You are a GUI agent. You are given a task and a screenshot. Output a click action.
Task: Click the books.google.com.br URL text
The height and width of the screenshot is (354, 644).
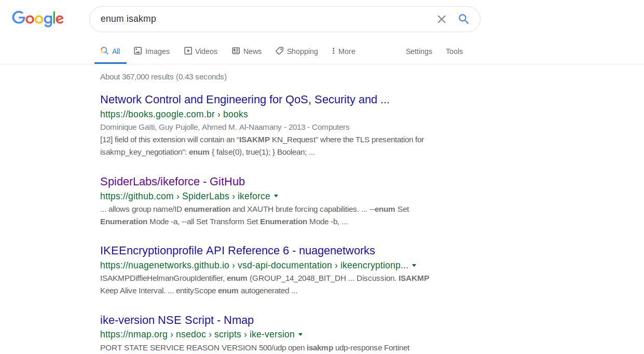click(174, 114)
